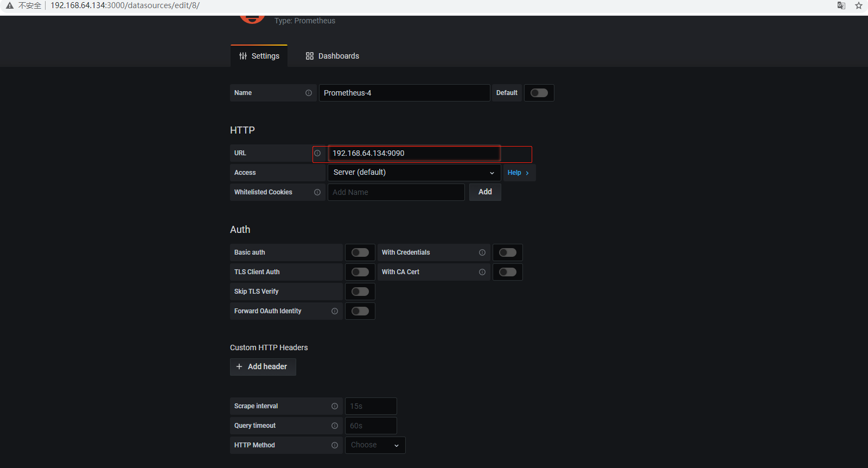Click the HTTP Method info icon
Viewport: 868px width, 468px height.
(x=335, y=445)
